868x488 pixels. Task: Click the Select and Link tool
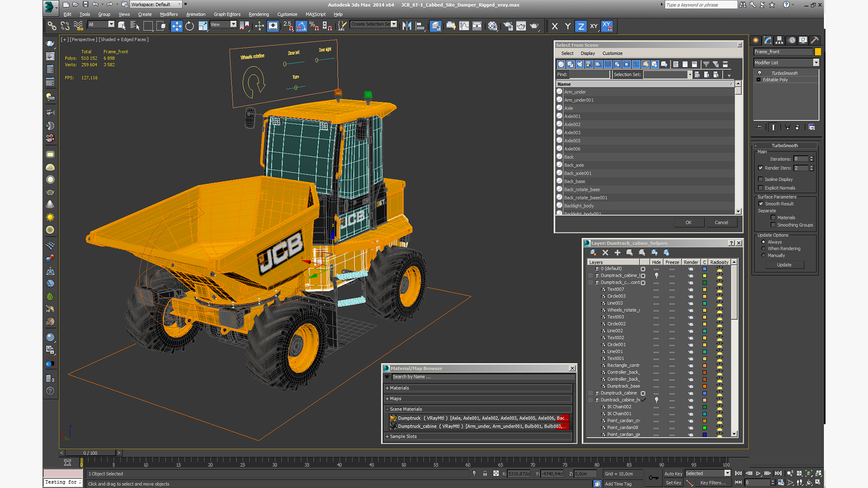[x=52, y=26]
